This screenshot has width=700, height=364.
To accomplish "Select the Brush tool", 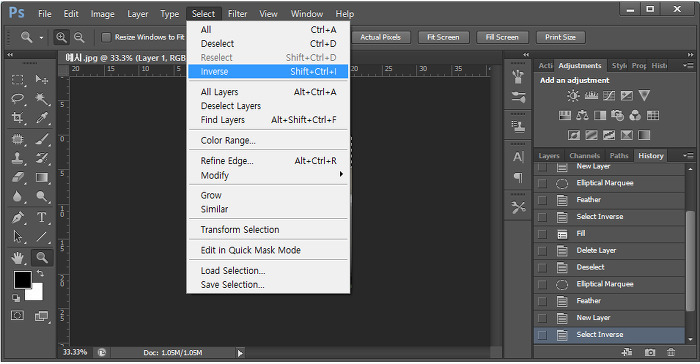I will 42,139.
